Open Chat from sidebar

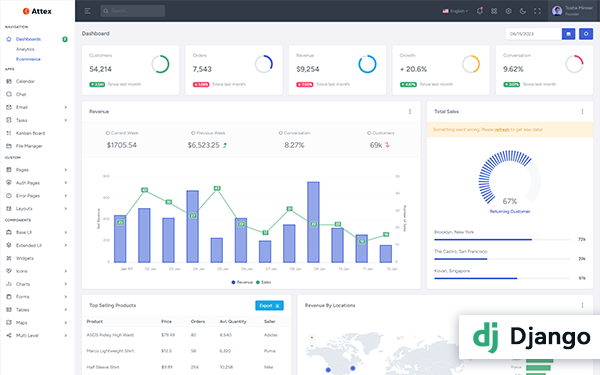(21, 94)
